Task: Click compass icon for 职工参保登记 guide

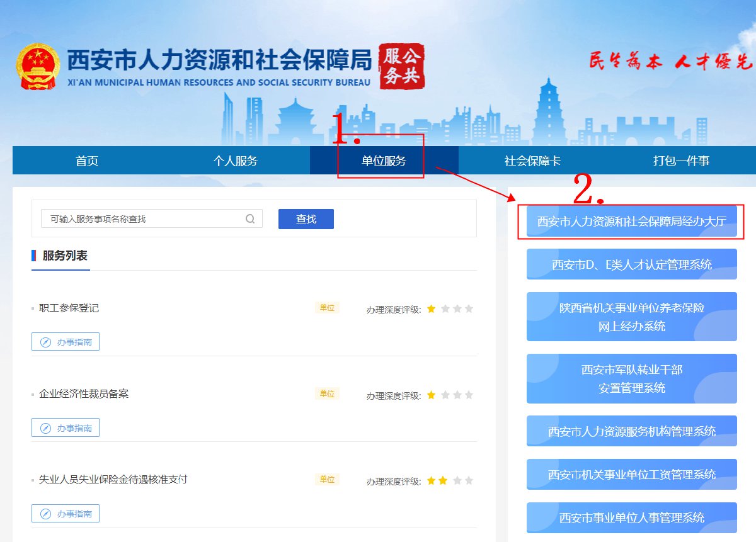Action: 45,342
